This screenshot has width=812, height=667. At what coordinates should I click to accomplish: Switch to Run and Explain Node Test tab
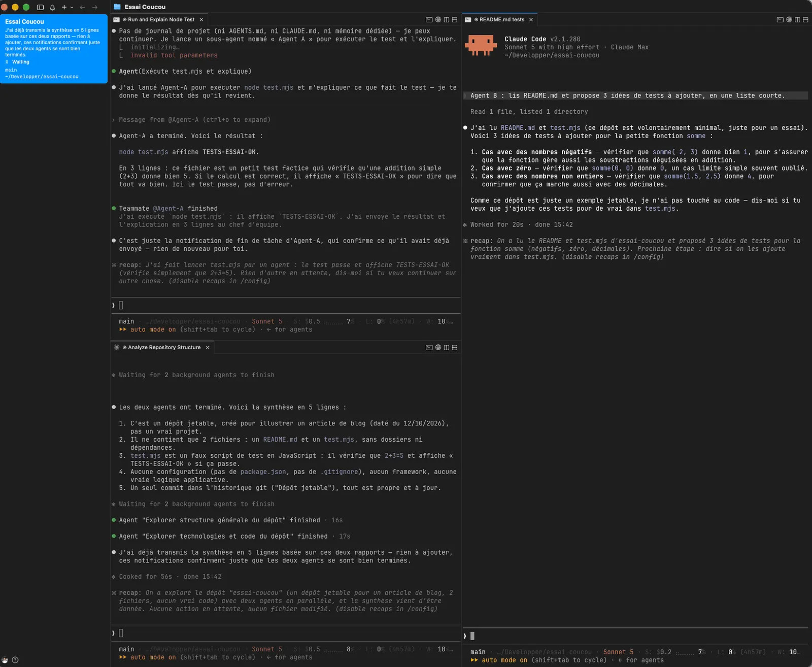point(160,20)
